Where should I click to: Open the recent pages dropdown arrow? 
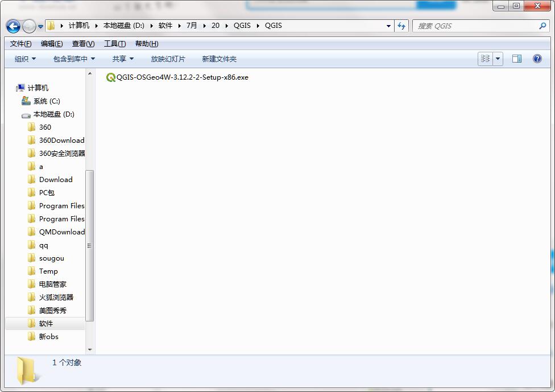pyautogui.click(x=40, y=27)
